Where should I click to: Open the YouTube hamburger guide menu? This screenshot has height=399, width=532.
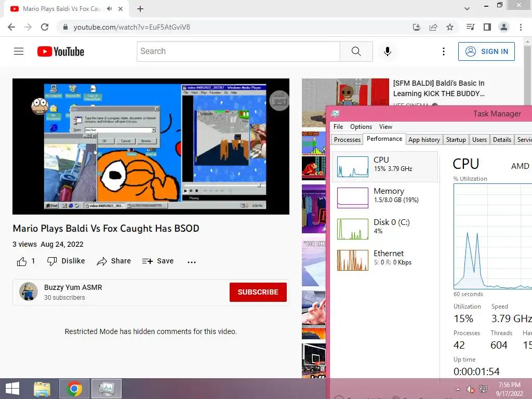[x=19, y=51]
